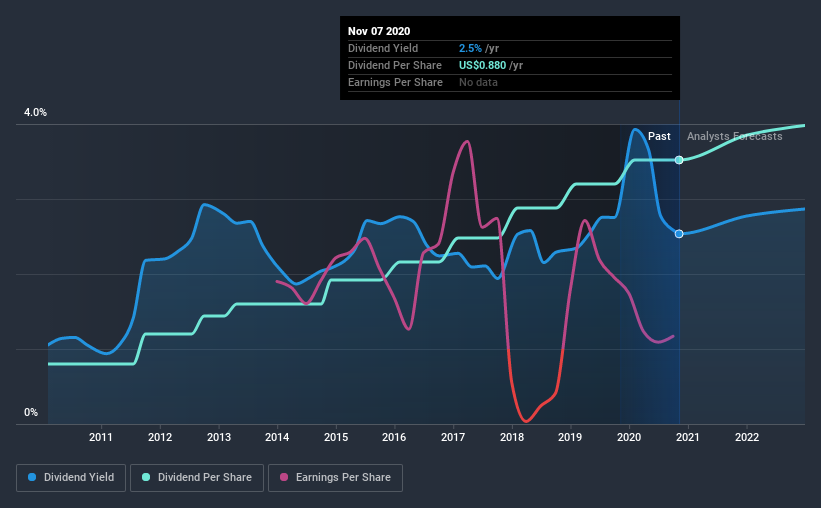This screenshot has height=508, width=821.
Task: Click the pink Earnings Per Share legend dot
Action: pos(284,477)
